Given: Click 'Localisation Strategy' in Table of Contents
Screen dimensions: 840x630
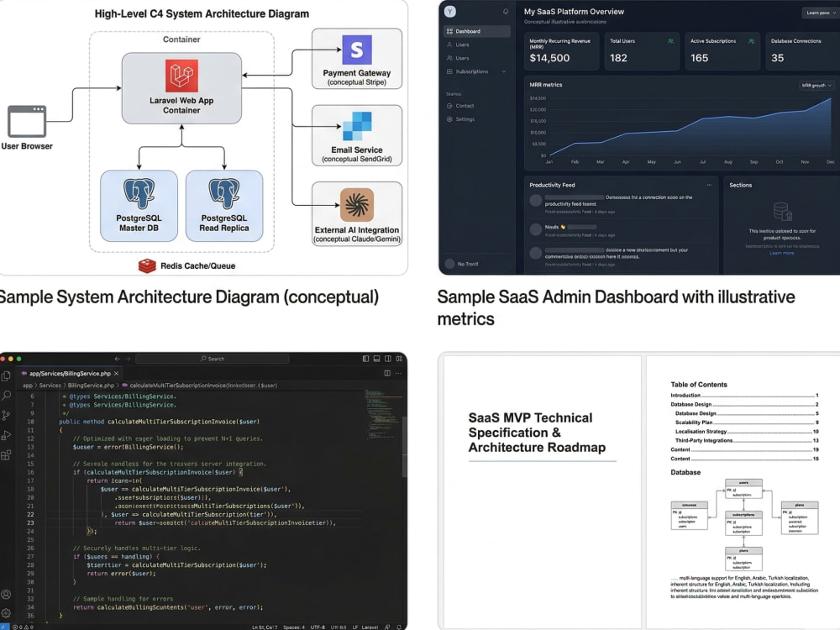Looking at the screenshot, I should point(701,431).
